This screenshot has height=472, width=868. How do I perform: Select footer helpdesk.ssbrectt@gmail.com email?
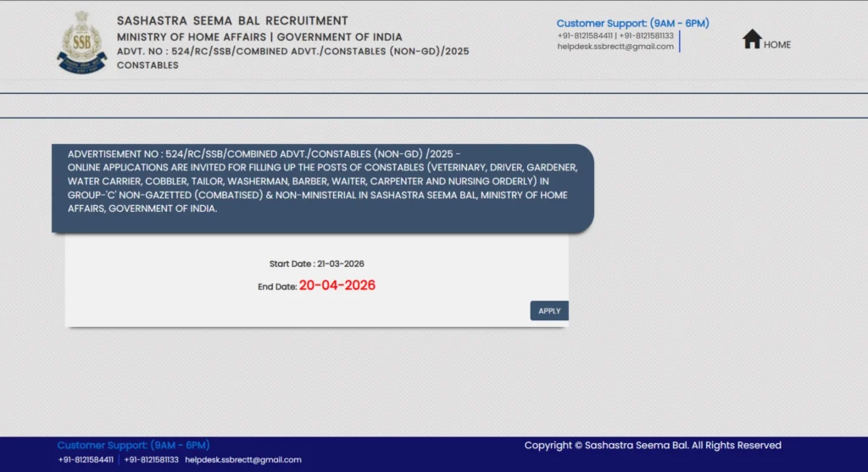pyautogui.click(x=243, y=460)
